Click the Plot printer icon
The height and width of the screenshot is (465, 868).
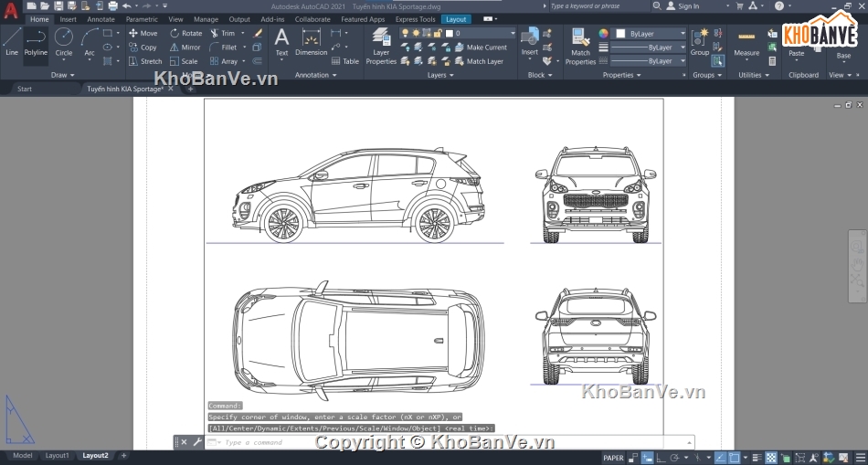[x=113, y=6]
